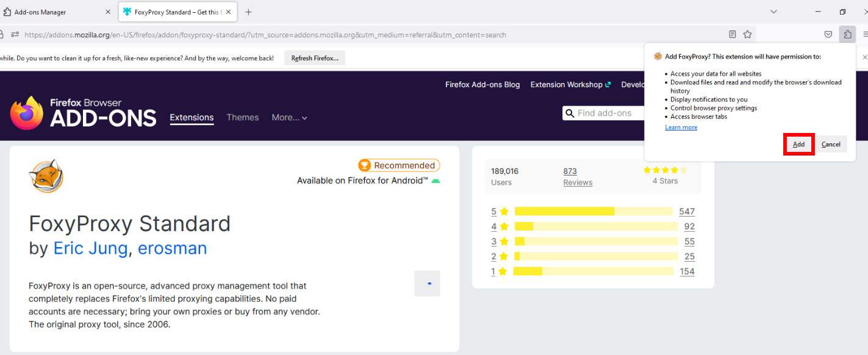The width and height of the screenshot is (868, 355).
Task: Click the site permissions icon in address bar
Action: click(15, 35)
